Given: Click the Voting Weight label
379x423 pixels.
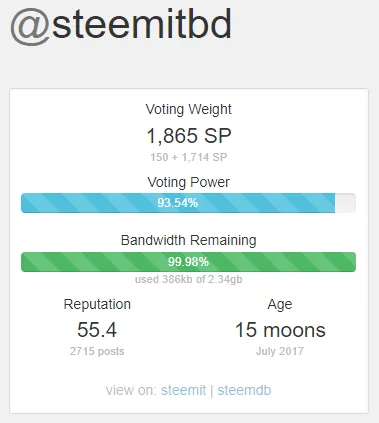Looking at the screenshot, I should click(189, 110).
